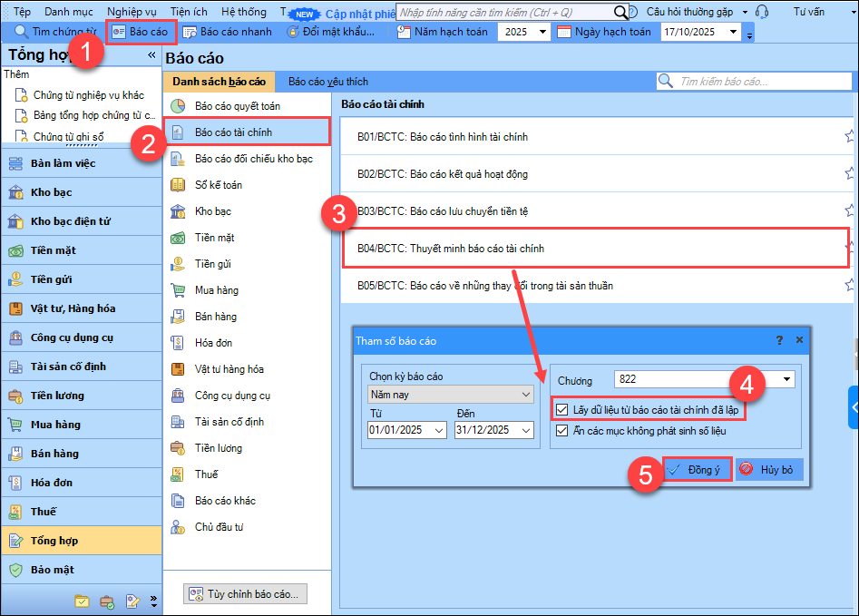Expand the Chương 822 dropdown
The image size is (859, 616).
tap(786, 378)
